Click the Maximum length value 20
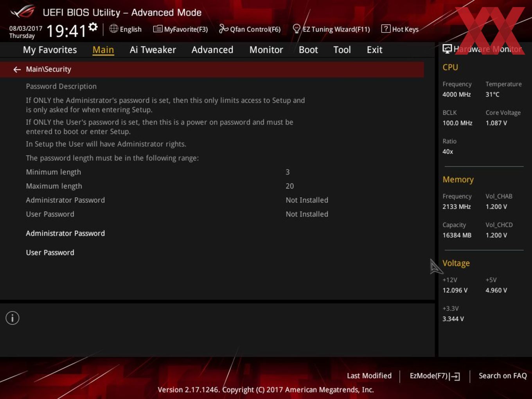The height and width of the screenshot is (399, 532). (x=289, y=186)
